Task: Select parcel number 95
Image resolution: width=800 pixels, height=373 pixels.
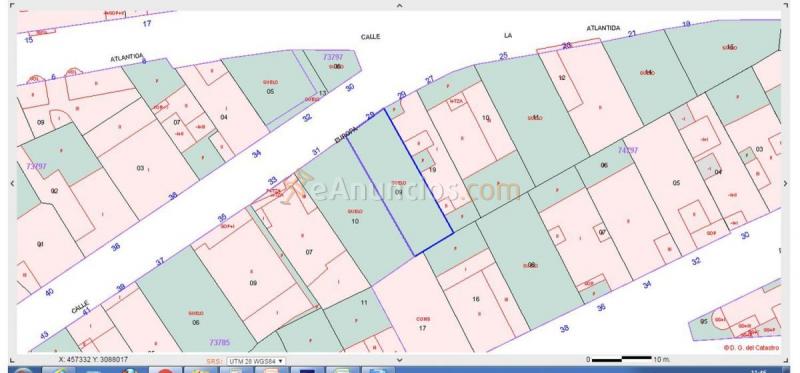Action: pos(704,321)
